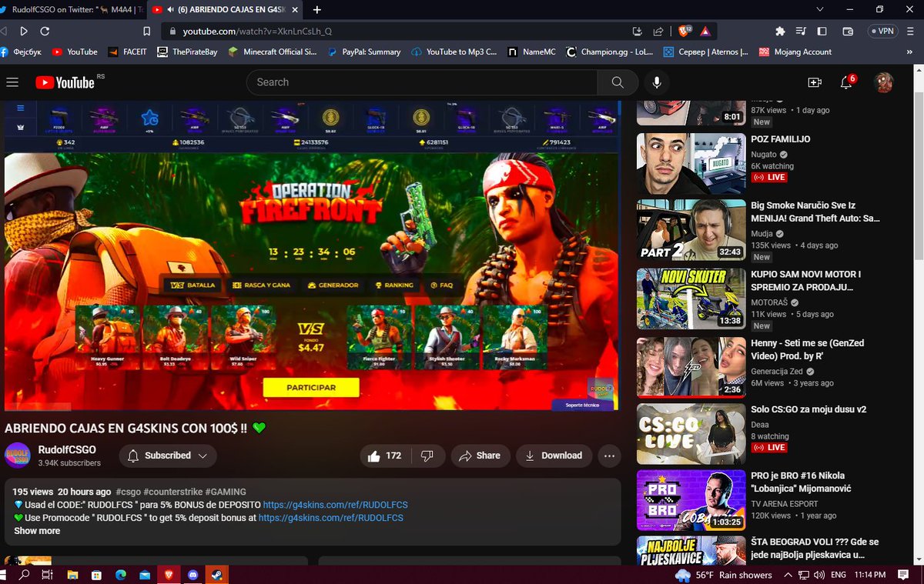Open the account avatar menu

[884, 82]
